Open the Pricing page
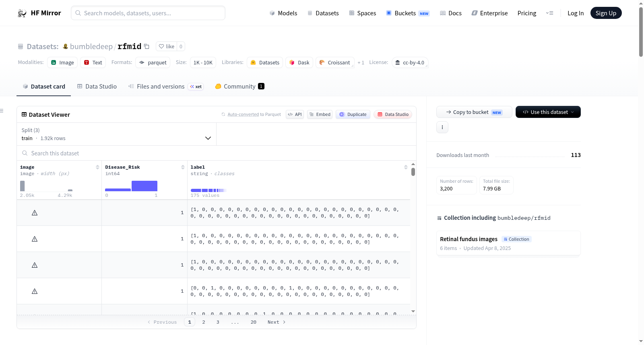The image size is (644, 345). click(527, 13)
